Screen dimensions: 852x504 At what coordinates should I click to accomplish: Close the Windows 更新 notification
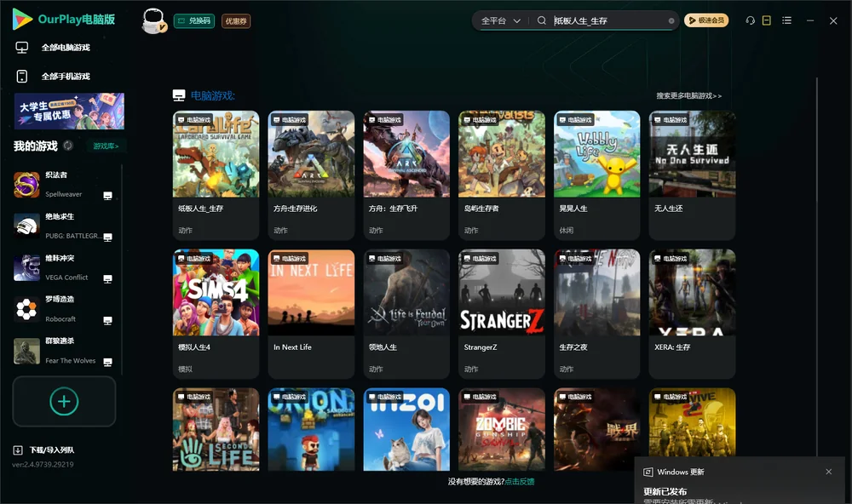point(829,472)
